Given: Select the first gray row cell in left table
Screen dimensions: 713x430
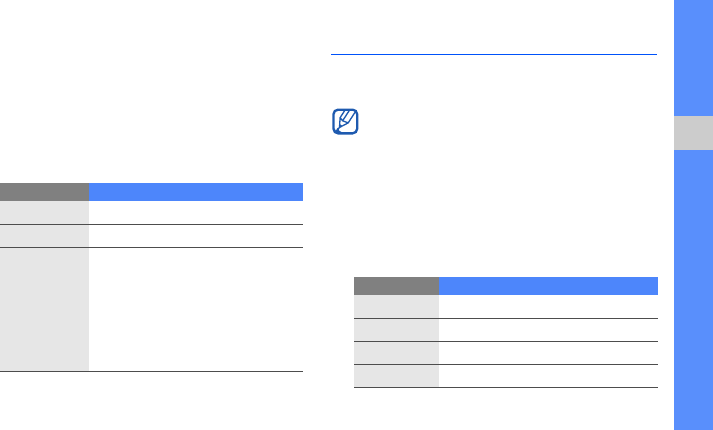Looking at the screenshot, I should (44, 212).
